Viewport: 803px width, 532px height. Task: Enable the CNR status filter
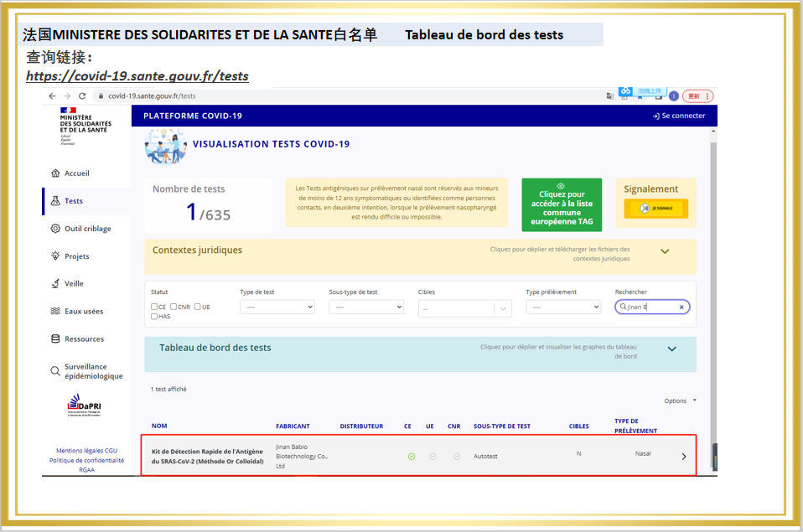(x=175, y=307)
